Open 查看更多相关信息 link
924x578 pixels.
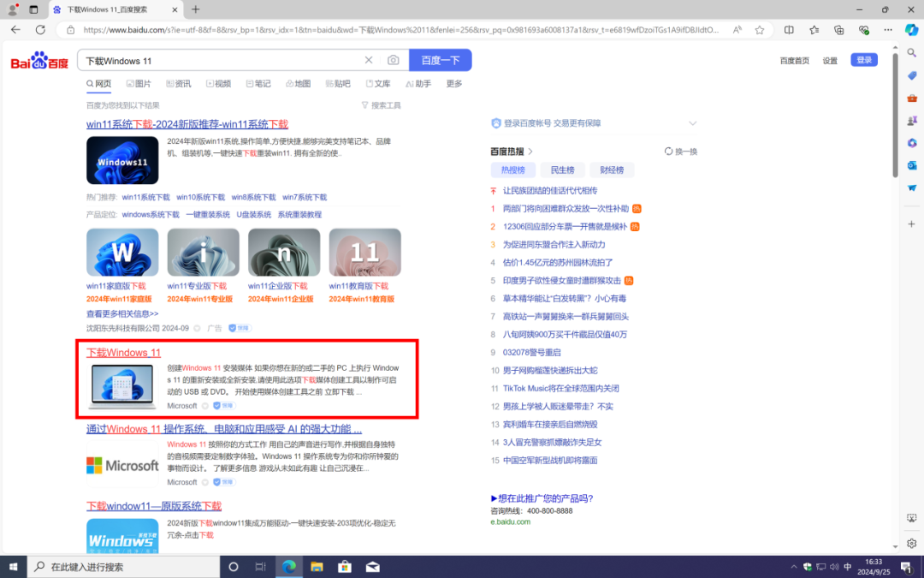[122, 313]
